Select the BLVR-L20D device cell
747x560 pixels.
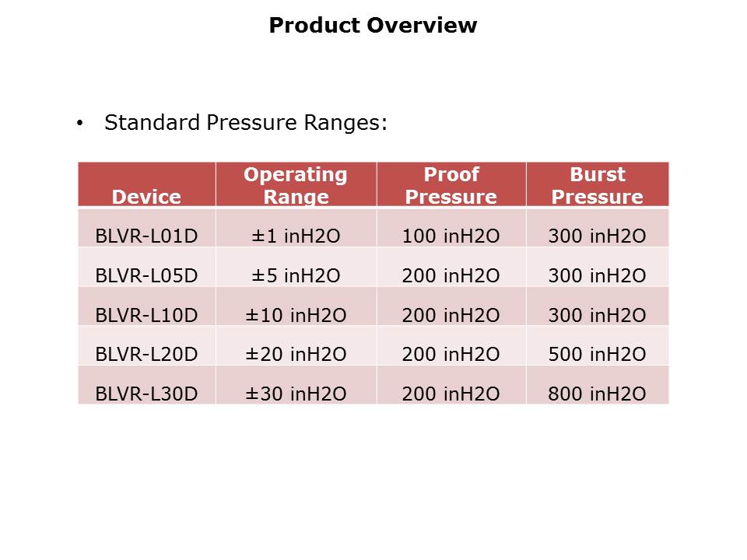pos(146,355)
